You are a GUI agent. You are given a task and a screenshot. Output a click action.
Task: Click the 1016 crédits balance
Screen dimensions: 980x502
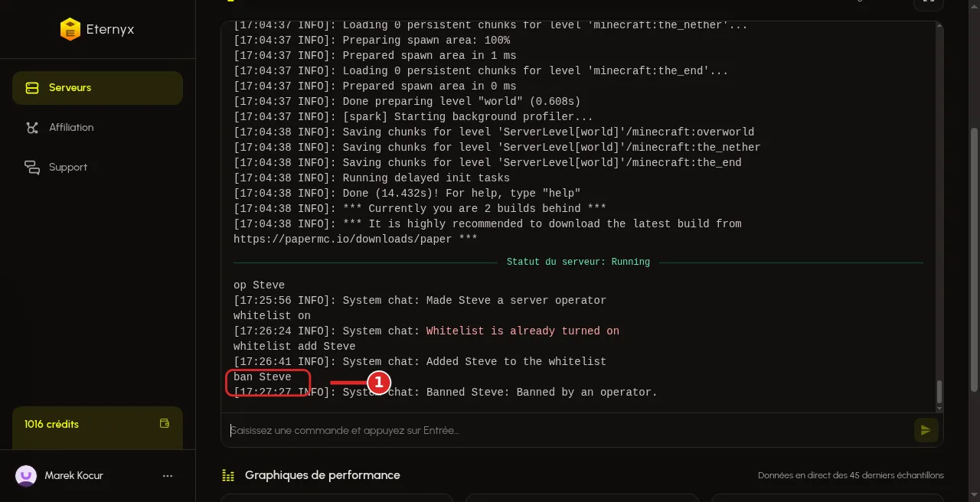click(51, 424)
